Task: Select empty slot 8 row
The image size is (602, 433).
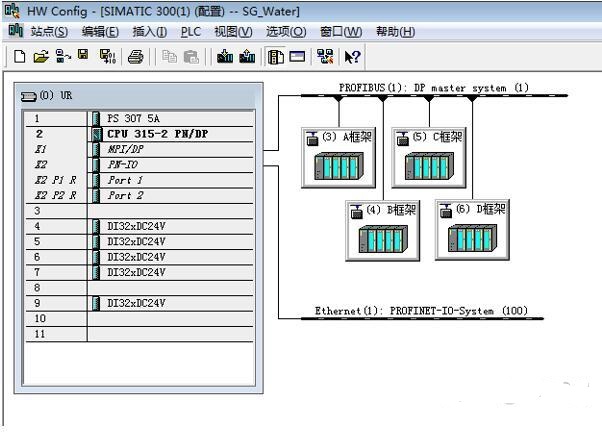Action: (139, 288)
